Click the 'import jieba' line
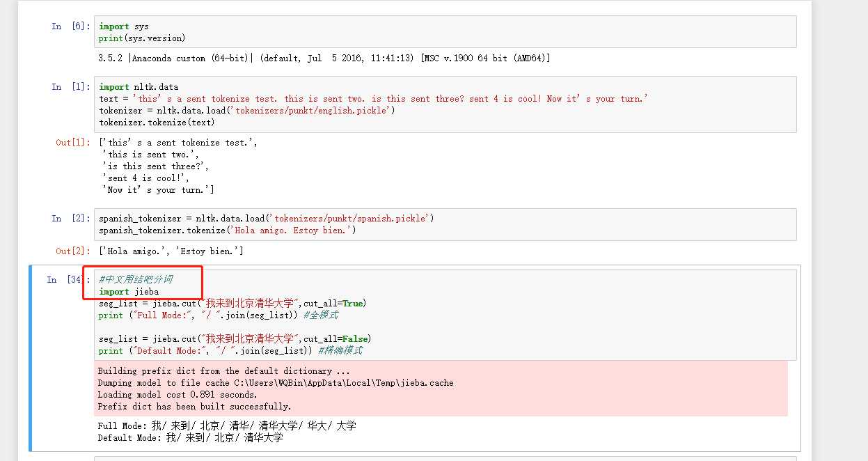This screenshot has width=868, height=461. [x=129, y=291]
